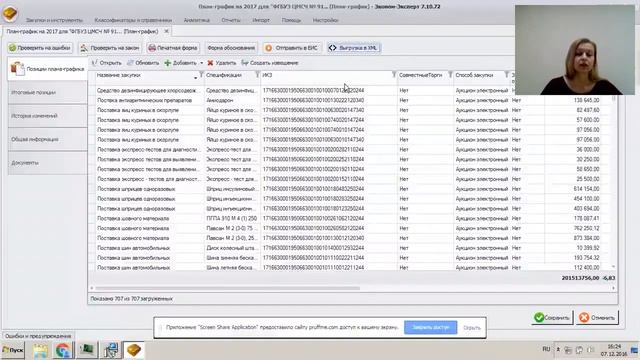This screenshot has height=360, width=640.
Task: Switch RU keyboard language indicator
Action: click(x=547, y=349)
